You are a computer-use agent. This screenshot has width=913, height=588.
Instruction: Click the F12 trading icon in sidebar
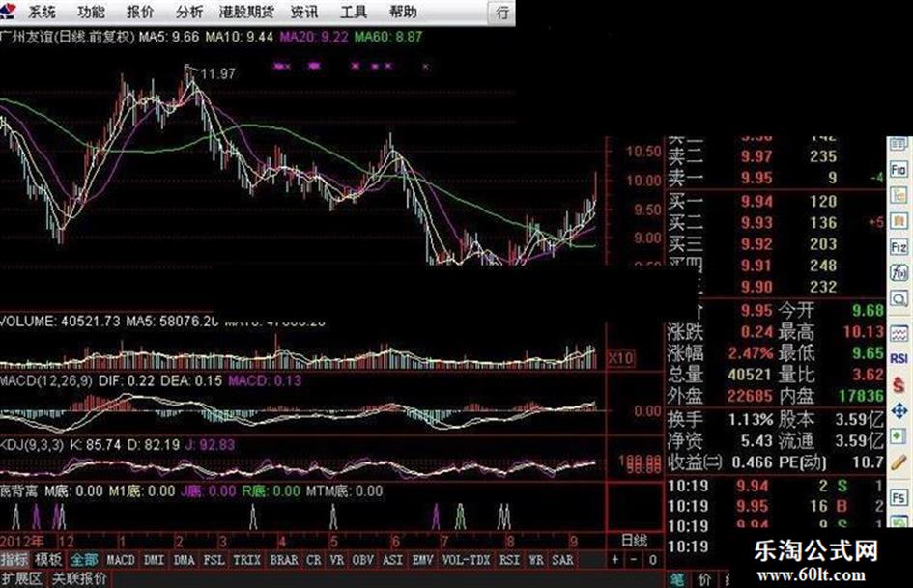[899, 247]
